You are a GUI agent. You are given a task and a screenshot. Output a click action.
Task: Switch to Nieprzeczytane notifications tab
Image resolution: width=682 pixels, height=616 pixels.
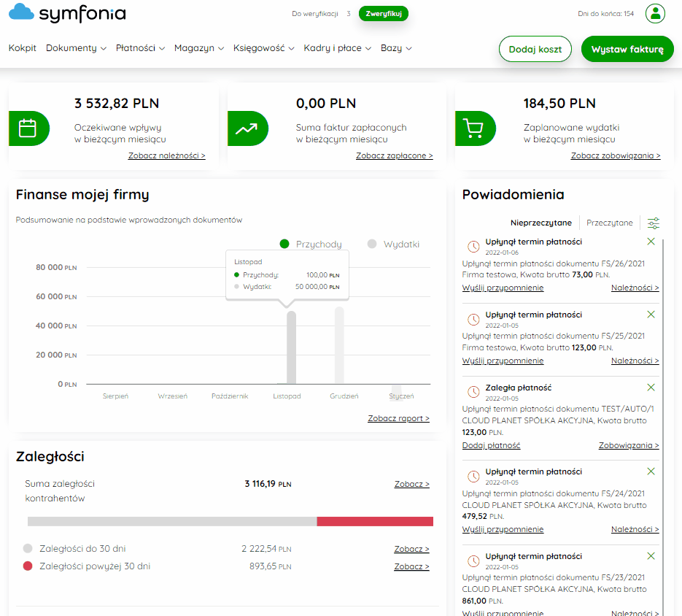point(541,223)
